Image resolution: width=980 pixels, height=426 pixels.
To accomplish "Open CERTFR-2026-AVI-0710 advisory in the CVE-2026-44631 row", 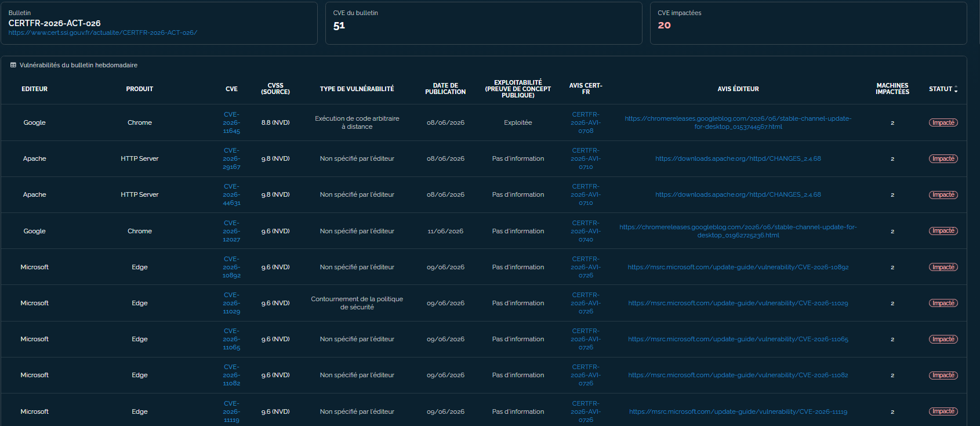I will [586, 194].
